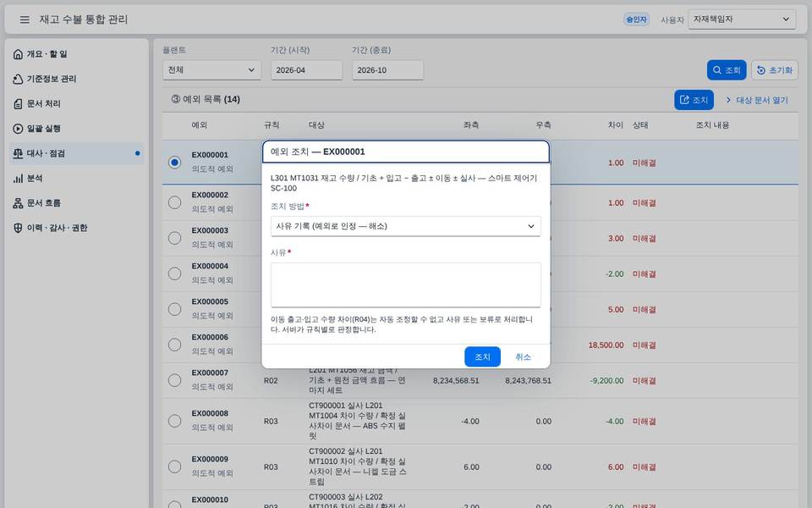
Task: Click the 우측 column header
Action: tap(543, 125)
